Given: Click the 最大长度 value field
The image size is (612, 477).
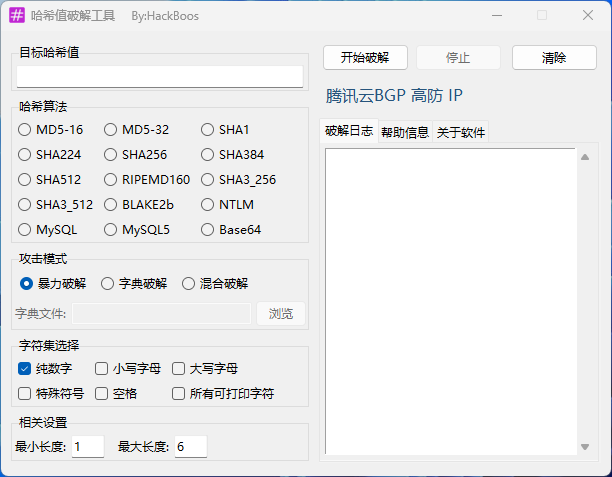Looking at the screenshot, I should [191, 447].
